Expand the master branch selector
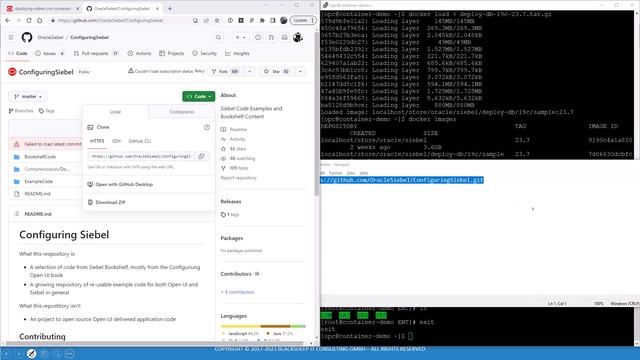This screenshot has height=360, width=640. tap(28, 96)
